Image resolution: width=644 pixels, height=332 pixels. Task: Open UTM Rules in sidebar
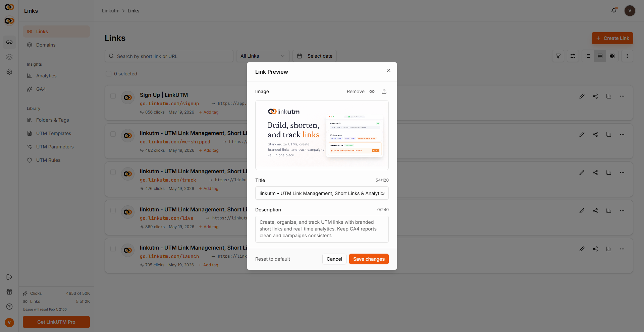(x=56, y=160)
